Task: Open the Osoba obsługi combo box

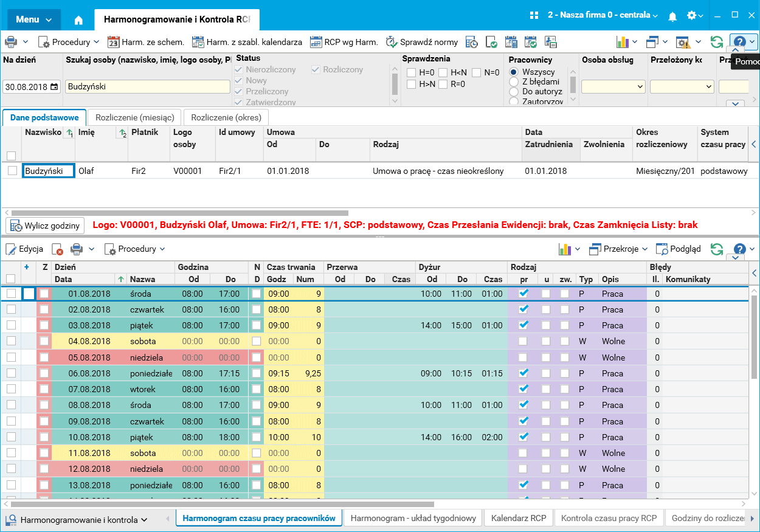Action: 613,87
